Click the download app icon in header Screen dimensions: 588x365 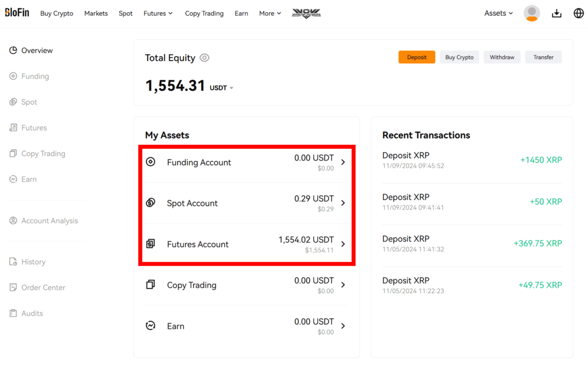pos(556,14)
